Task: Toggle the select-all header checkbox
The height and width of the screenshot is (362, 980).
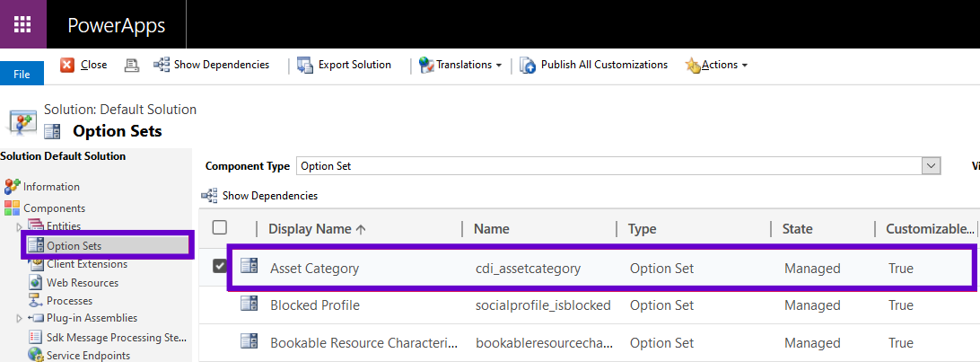Action: click(x=220, y=227)
